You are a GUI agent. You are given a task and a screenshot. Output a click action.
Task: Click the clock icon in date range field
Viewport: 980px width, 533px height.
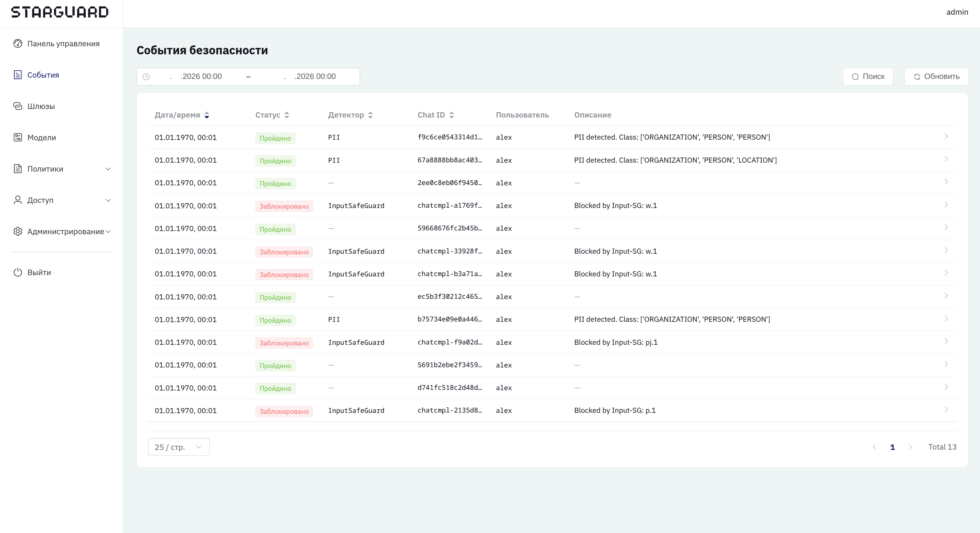146,77
